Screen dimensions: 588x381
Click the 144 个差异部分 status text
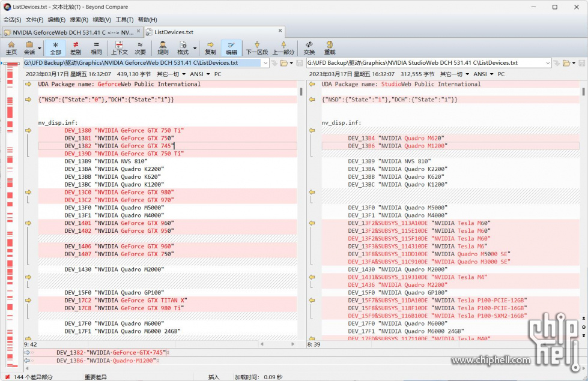pyautogui.click(x=33, y=377)
